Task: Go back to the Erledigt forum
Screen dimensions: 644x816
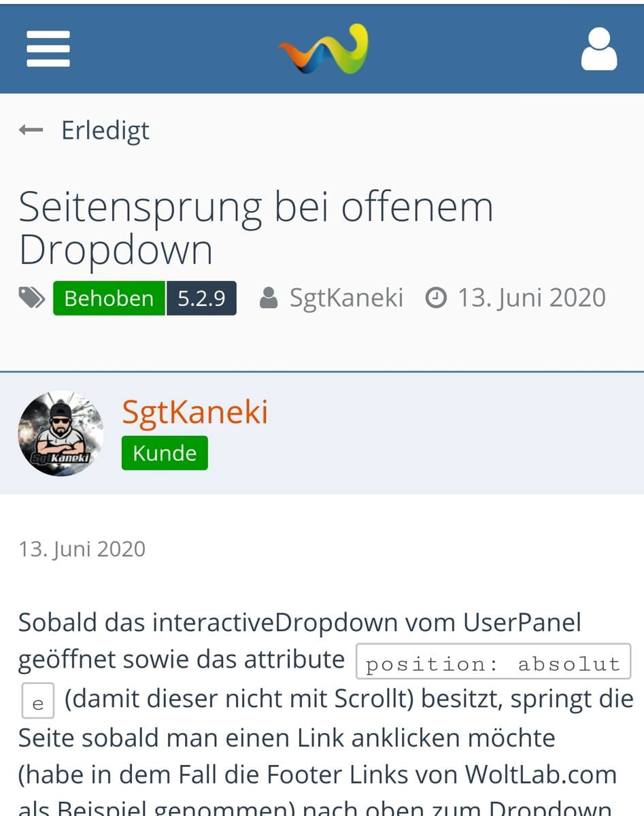Action: [105, 130]
